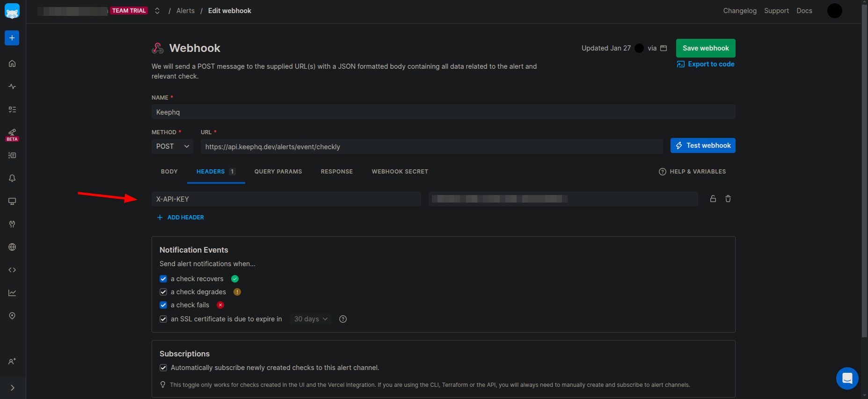This screenshot has height=399, width=868.
Task: Open the 30 days SSL expiry dropdown
Action: pyautogui.click(x=311, y=319)
